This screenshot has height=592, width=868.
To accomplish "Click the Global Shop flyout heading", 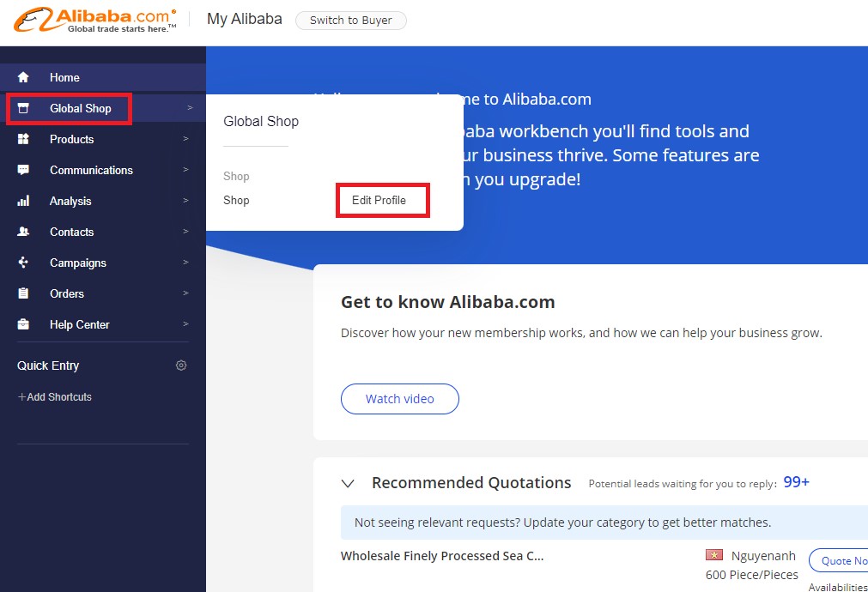I will pyautogui.click(x=261, y=121).
